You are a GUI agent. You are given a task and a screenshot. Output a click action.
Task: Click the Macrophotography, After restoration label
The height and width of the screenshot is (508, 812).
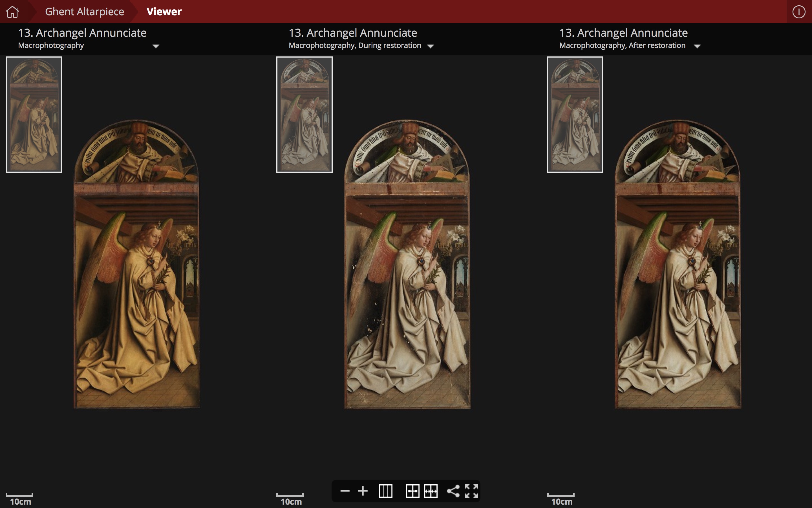[622, 45]
